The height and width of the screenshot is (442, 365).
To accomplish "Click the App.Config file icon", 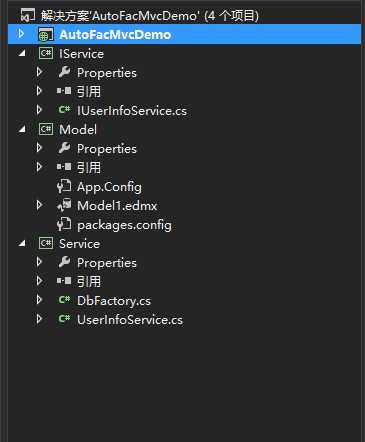I will (x=64, y=186).
